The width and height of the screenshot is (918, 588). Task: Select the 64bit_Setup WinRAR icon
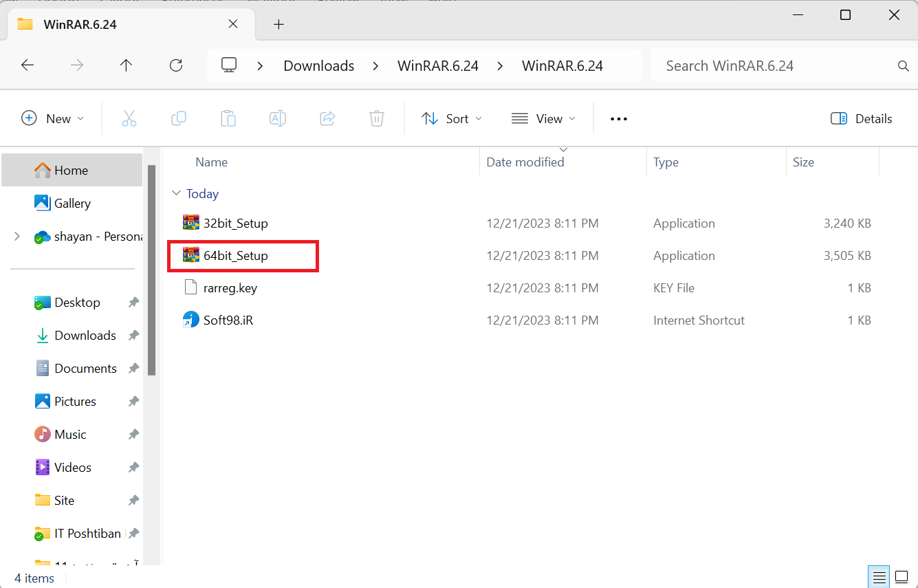(190, 255)
